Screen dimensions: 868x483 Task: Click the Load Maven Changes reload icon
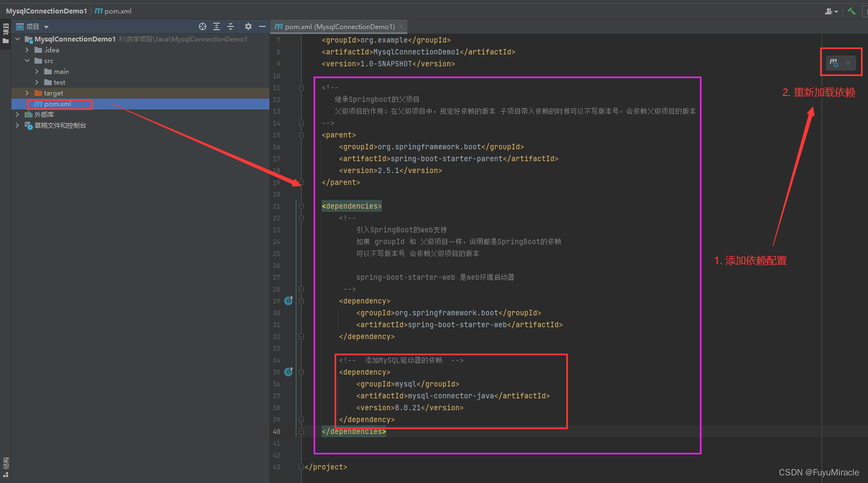click(834, 63)
